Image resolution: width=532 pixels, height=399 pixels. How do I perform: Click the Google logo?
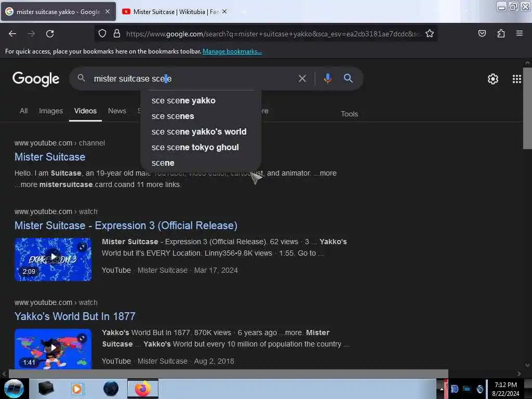click(36, 79)
